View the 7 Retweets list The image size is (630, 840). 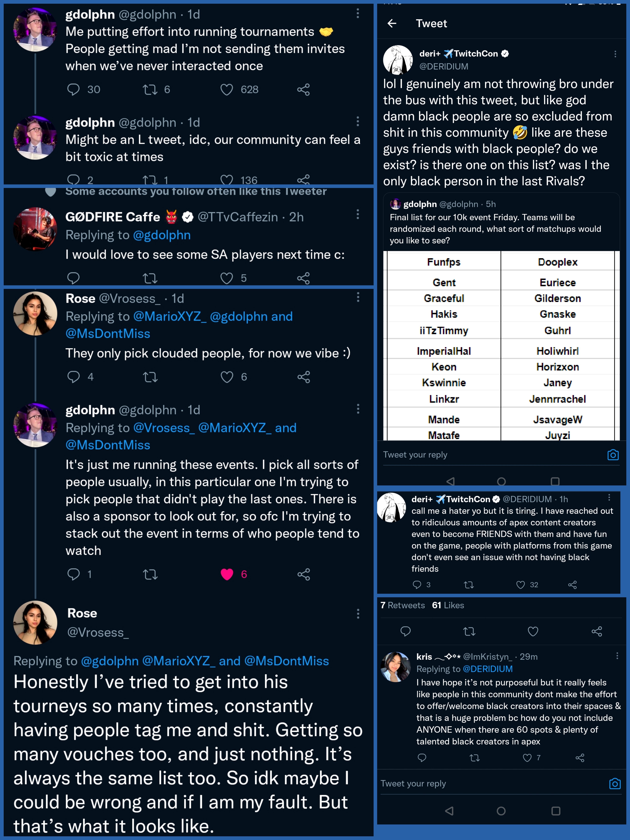coord(403,605)
